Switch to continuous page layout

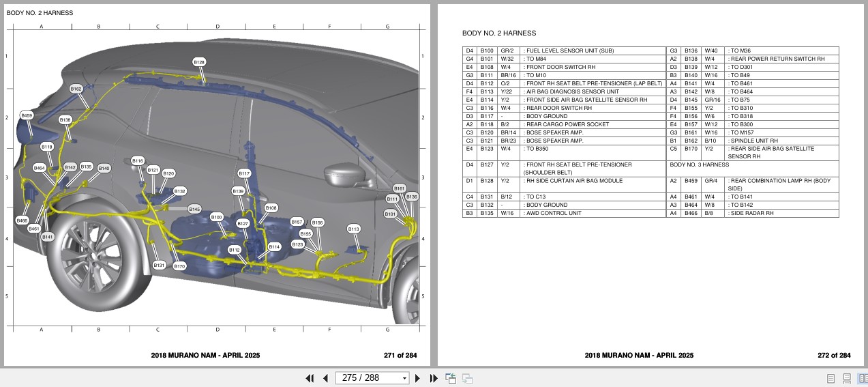(x=847, y=378)
